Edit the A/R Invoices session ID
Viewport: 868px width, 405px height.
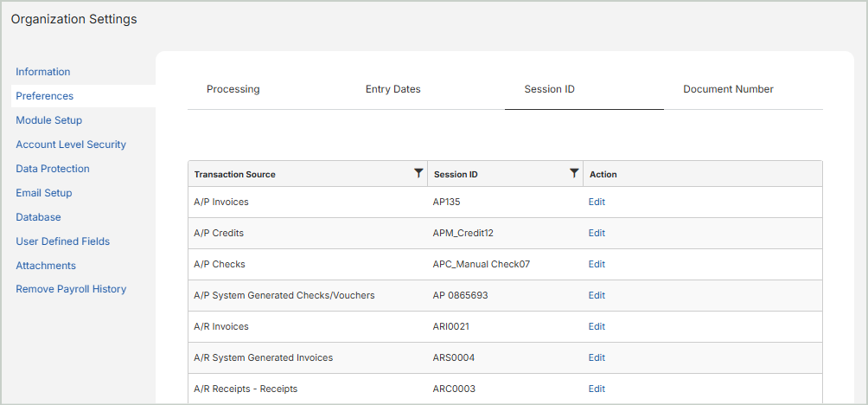point(597,326)
